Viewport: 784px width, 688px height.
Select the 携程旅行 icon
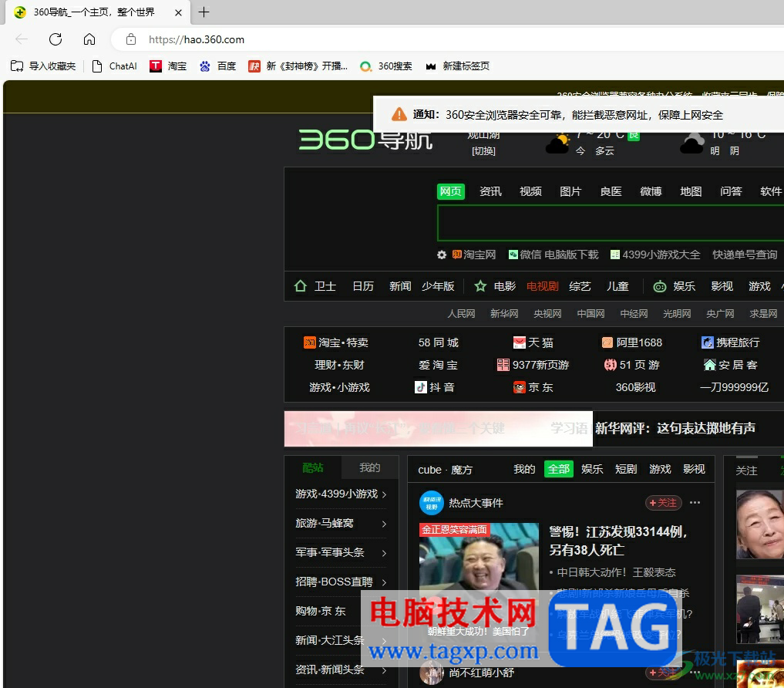(x=708, y=342)
